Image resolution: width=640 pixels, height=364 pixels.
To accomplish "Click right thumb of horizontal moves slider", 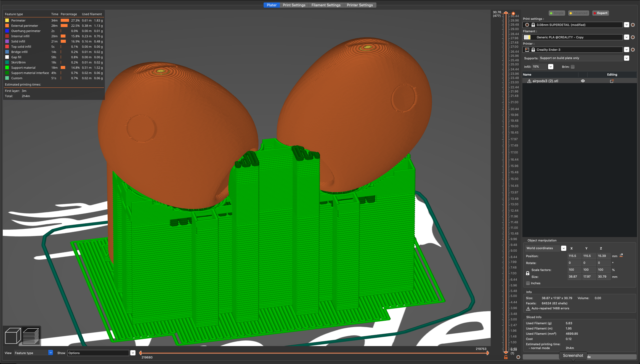I will point(488,353).
